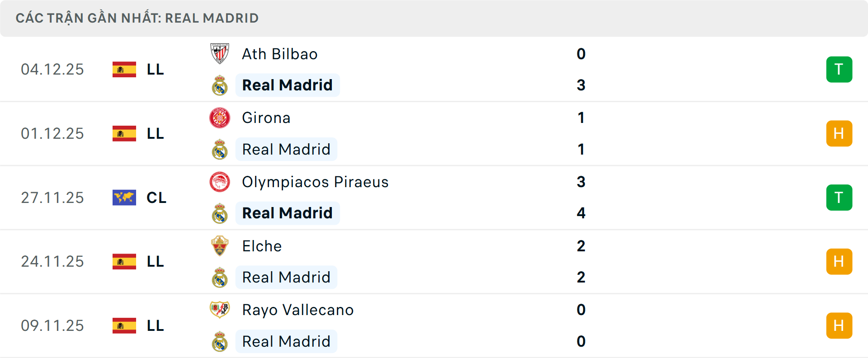
Task: Select the Girona club logo
Action: coord(220,118)
